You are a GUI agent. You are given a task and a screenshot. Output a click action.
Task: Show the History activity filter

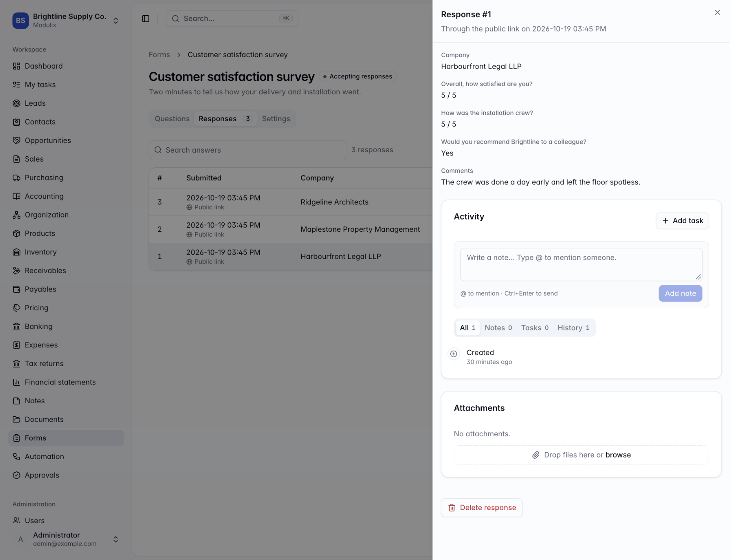coord(573,328)
